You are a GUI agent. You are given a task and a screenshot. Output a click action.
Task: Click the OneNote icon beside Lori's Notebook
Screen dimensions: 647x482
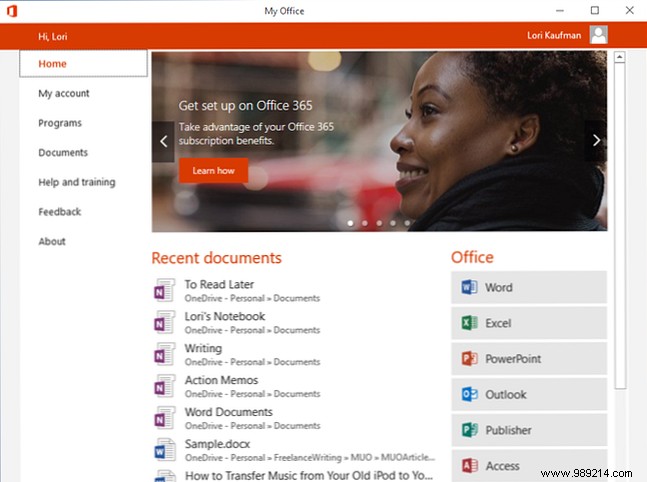[164, 322]
